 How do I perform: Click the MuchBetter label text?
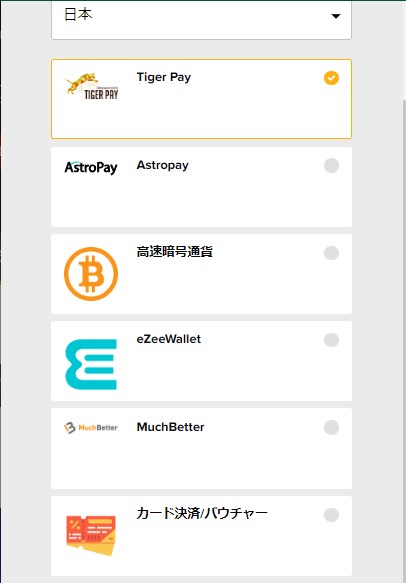tap(171, 427)
